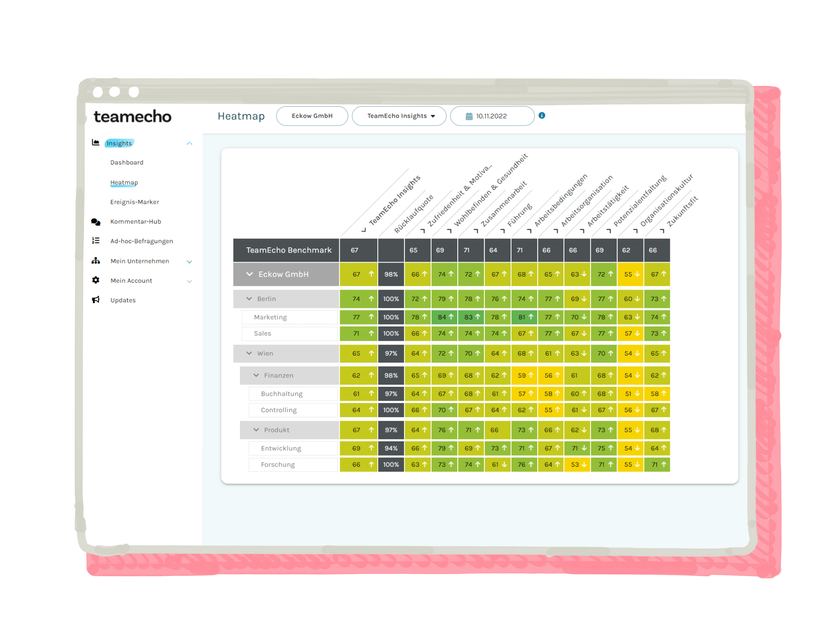Click the Mein Account gear icon
Image resolution: width=840 pixels, height=630 pixels.
click(x=96, y=280)
